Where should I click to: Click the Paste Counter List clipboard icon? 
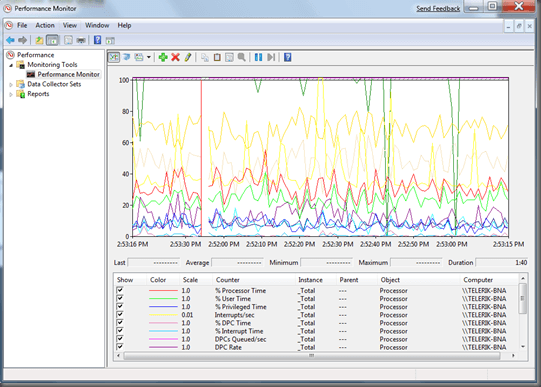[217, 57]
